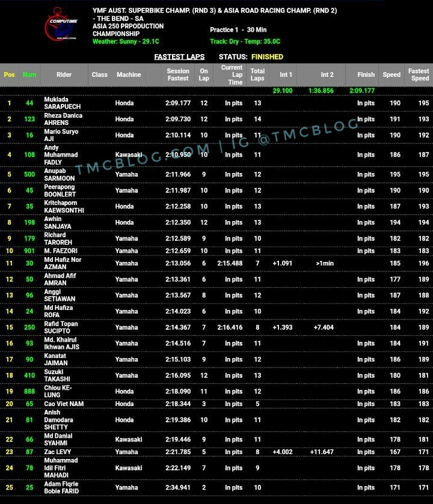The width and height of the screenshot is (433, 504).
Task: Select rider Adam Fiqrie Bobie FARID
Action: pyautogui.click(x=61, y=487)
